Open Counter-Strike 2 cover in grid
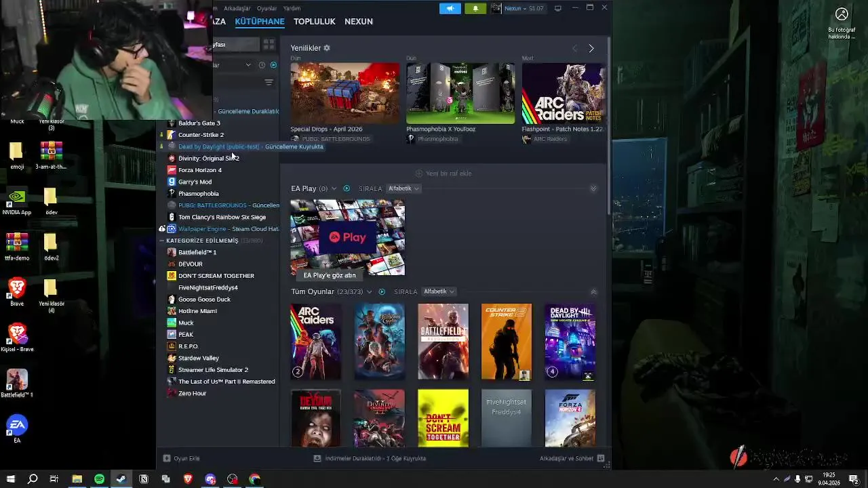The height and width of the screenshot is (488, 868). click(507, 342)
